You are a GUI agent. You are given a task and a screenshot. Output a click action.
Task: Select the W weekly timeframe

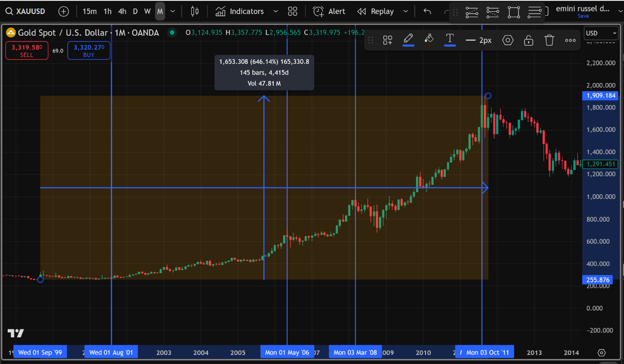click(x=147, y=11)
